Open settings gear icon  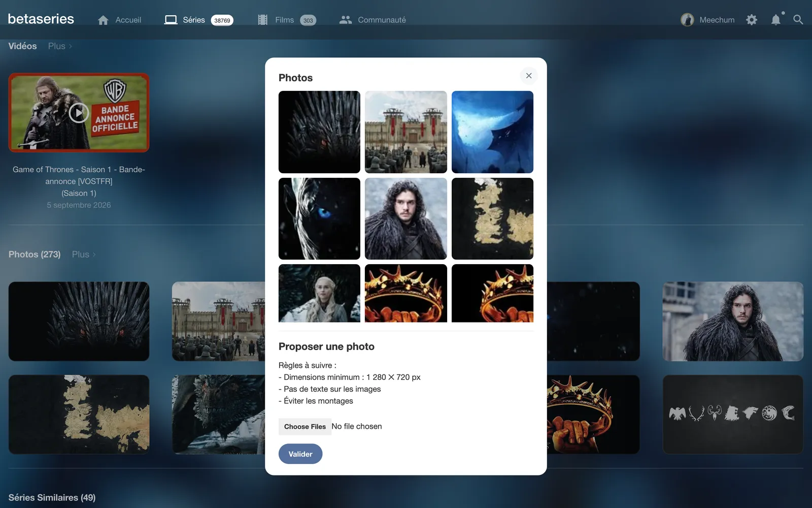pos(752,20)
